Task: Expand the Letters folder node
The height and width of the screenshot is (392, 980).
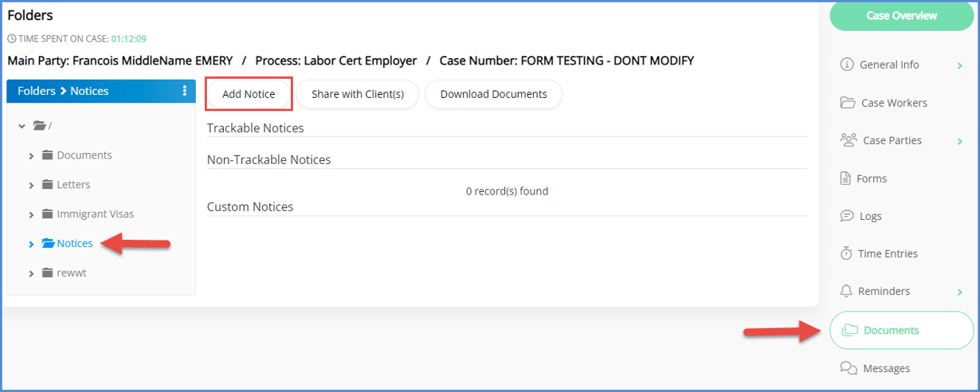Action: [31, 185]
